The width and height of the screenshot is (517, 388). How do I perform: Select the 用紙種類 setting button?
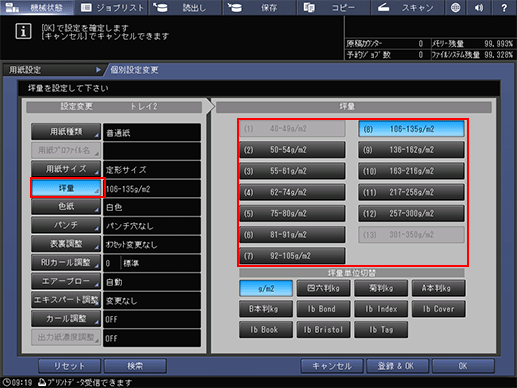[x=66, y=132]
